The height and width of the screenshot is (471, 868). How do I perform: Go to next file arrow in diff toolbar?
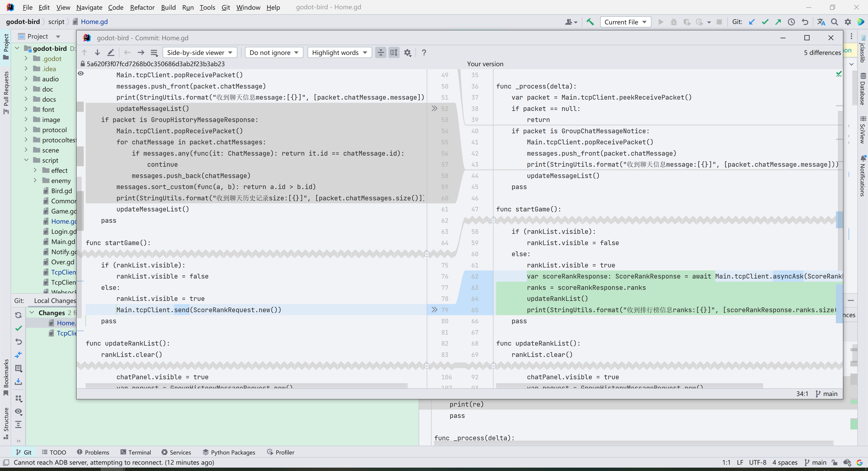141,52
